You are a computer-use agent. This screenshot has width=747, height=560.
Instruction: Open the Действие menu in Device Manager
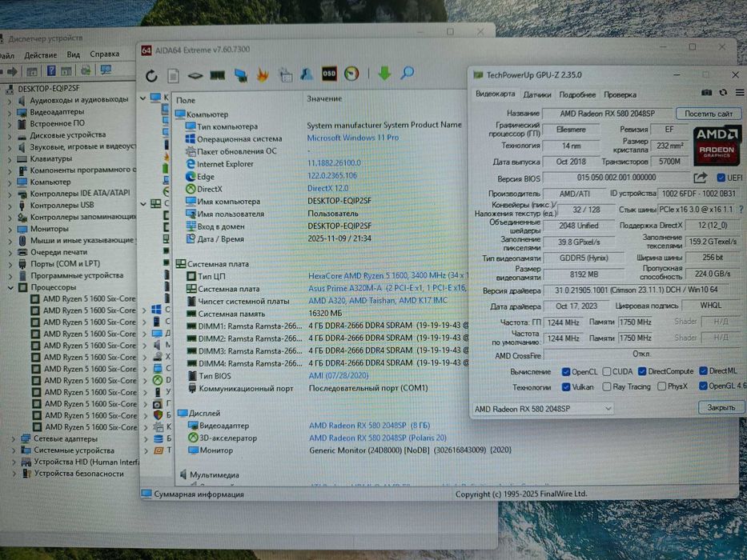tap(41, 56)
